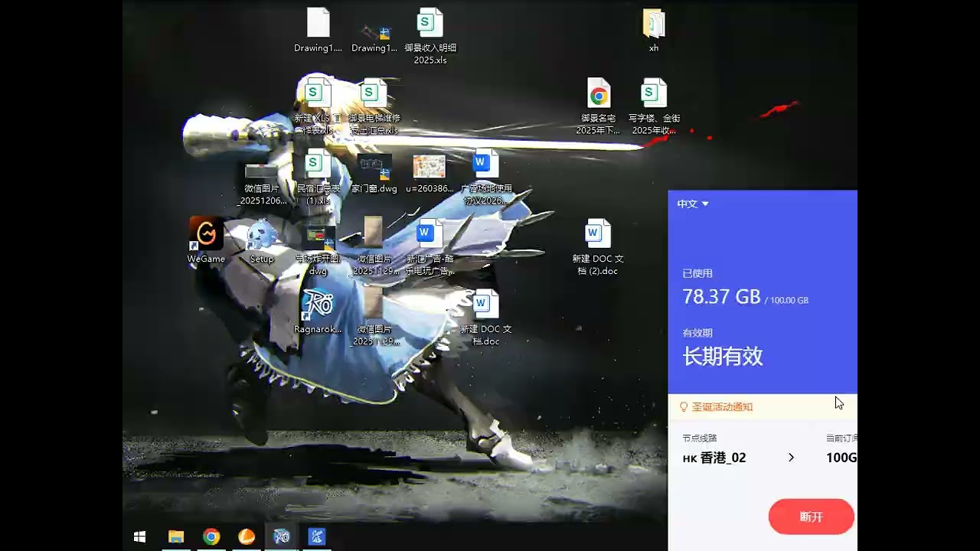Click the lightbulb icon beside 圣诞活动通知

684,406
